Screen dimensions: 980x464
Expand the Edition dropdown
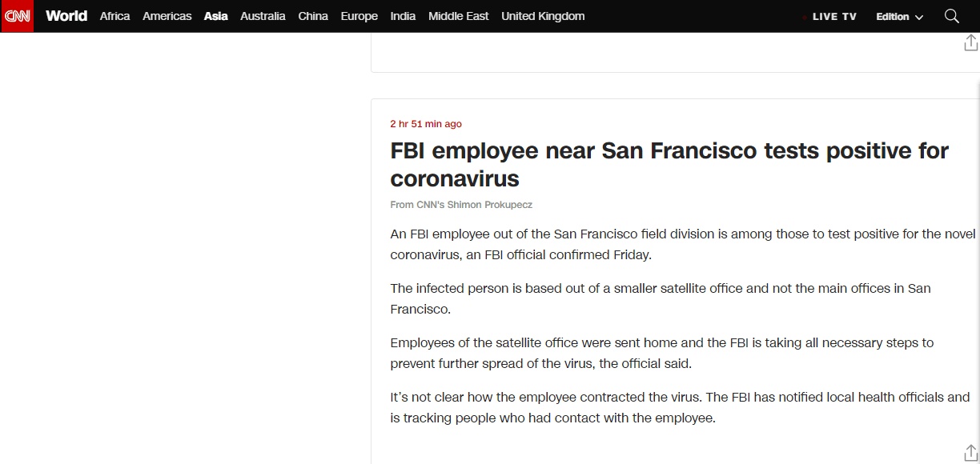(899, 17)
